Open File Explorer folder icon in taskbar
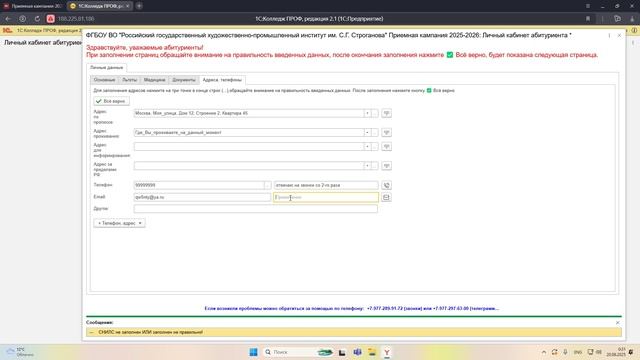Viewport: 640px width, 360px height. (372, 352)
